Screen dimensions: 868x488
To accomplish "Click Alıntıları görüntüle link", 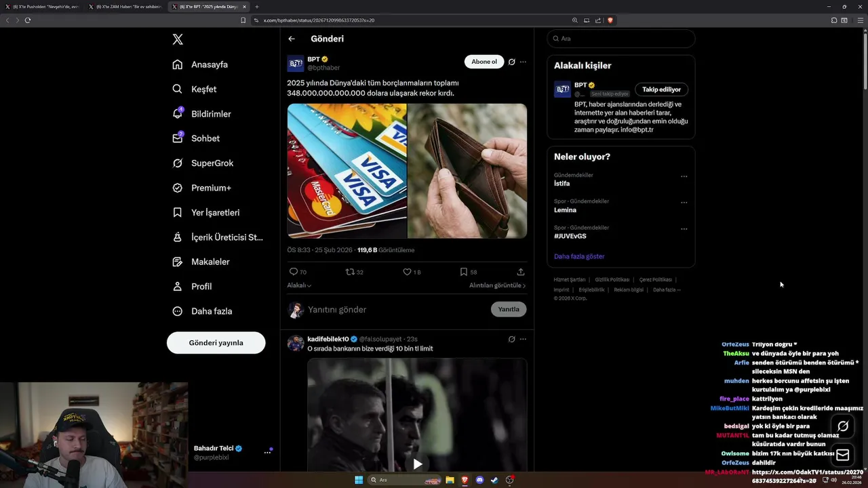I will [x=497, y=285].
